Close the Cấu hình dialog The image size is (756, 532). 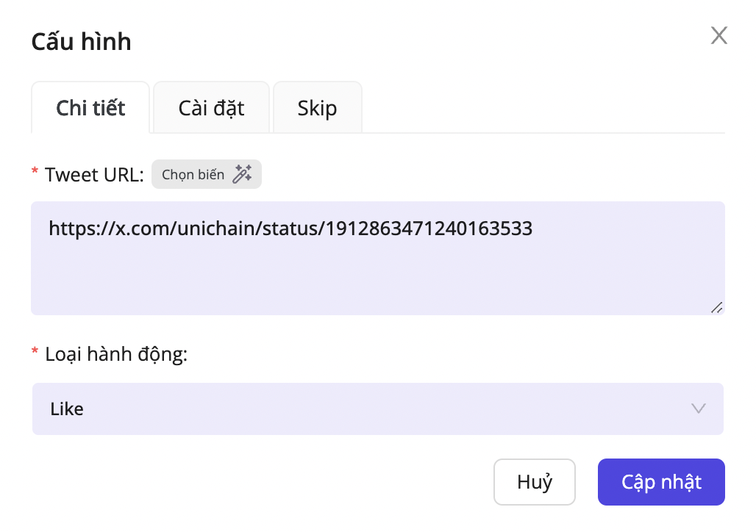tap(718, 35)
